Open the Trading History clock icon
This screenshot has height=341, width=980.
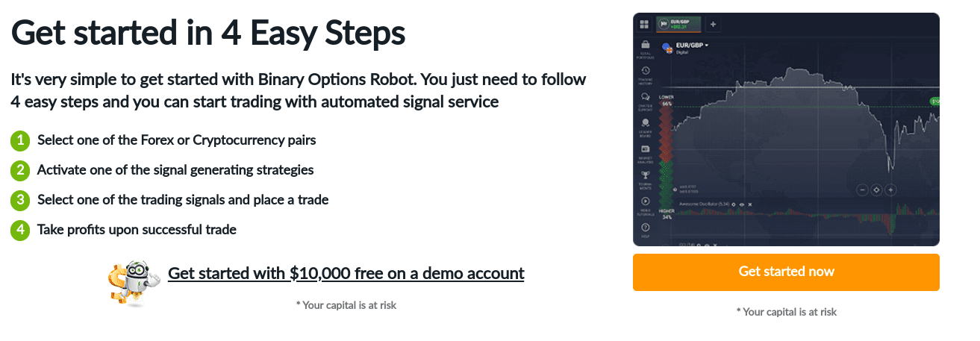(x=645, y=71)
